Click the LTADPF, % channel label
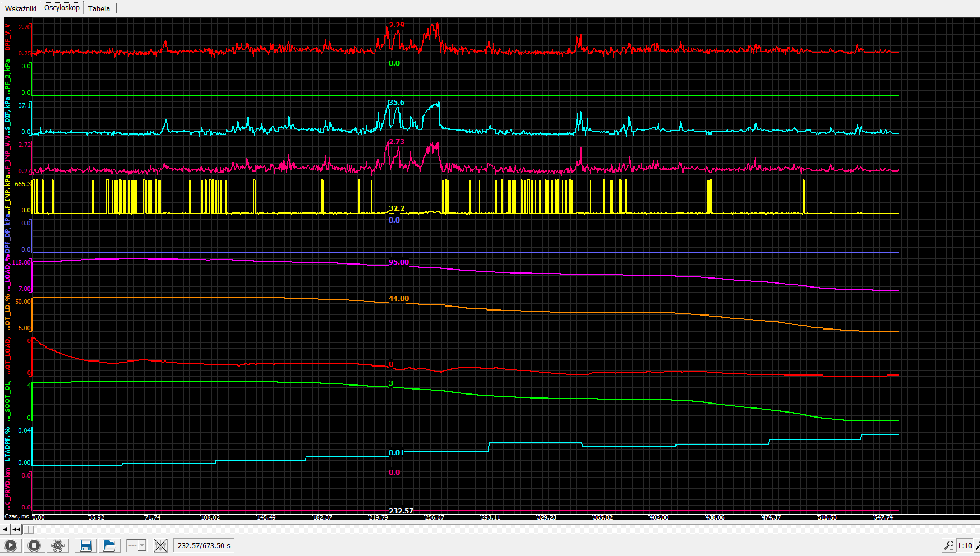 click(8, 444)
